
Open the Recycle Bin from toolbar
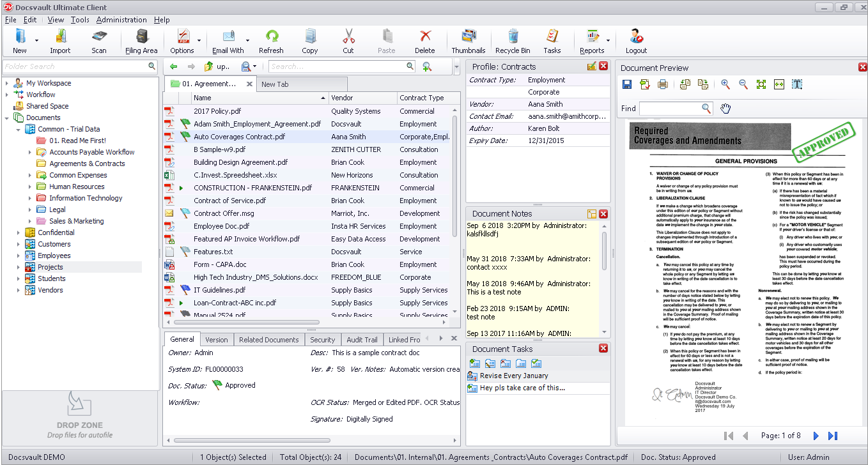pyautogui.click(x=513, y=42)
